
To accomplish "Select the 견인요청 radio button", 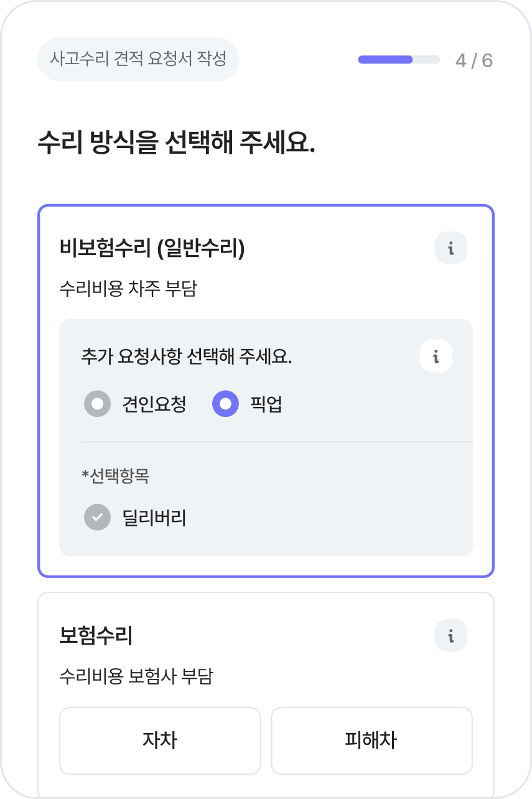I will coord(97,404).
